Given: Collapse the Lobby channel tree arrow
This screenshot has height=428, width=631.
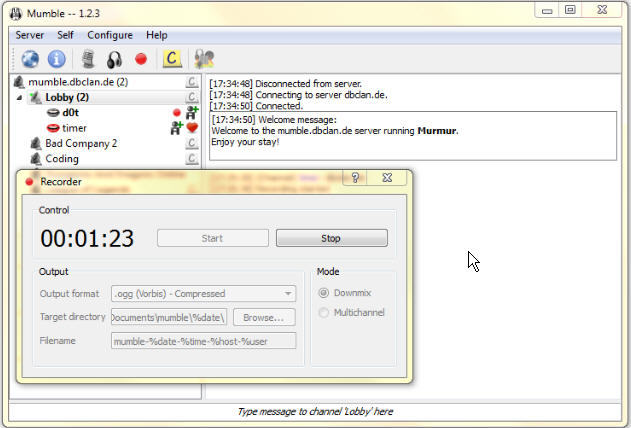Looking at the screenshot, I should point(19,97).
